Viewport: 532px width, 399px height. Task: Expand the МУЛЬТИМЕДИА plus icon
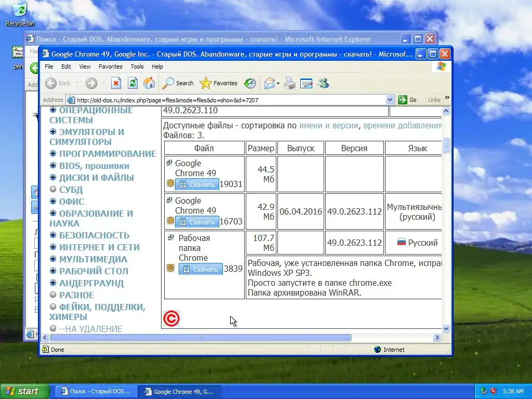[x=53, y=259]
